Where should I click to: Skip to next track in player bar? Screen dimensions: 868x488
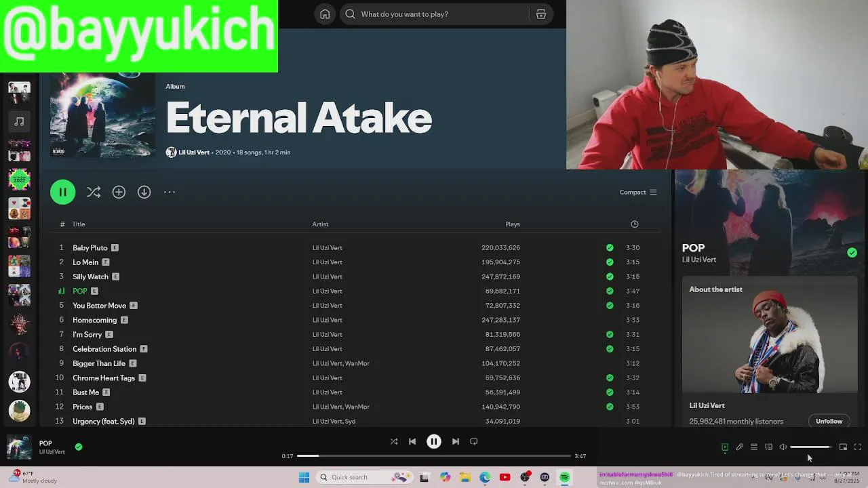[456, 442]
